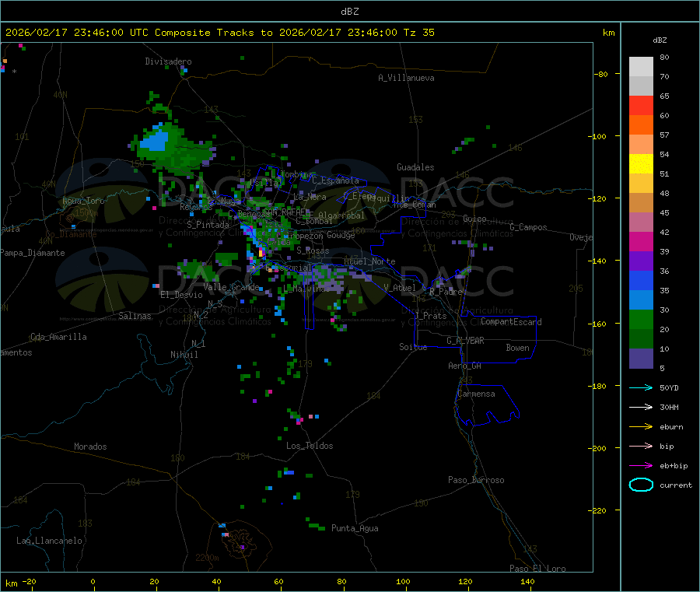Click the 'Bowen' map label
Screen dimensions: 700x592
point(517,348)
